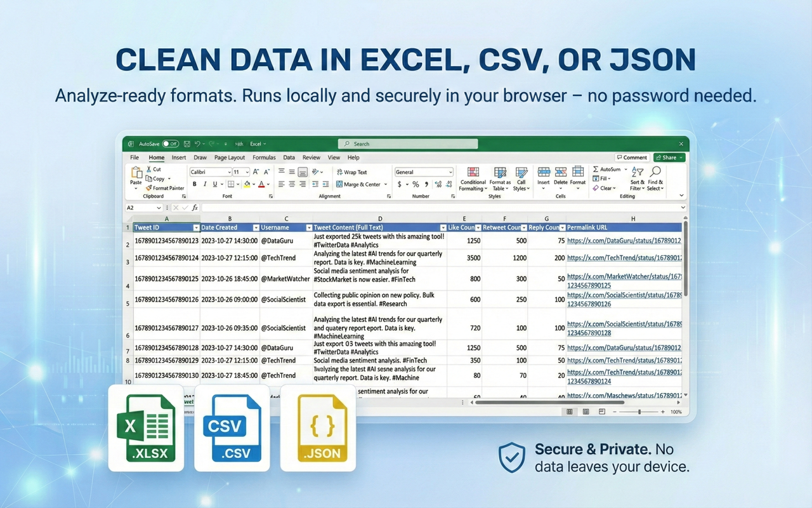
Task: Apply Comma Style number format
Action: click(x=426, y=184)
